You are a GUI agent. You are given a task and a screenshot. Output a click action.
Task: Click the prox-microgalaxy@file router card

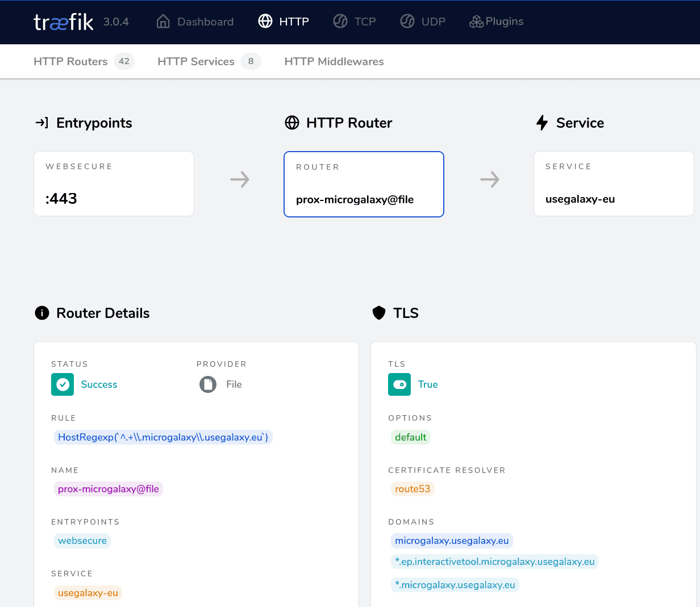click(364, 184)
